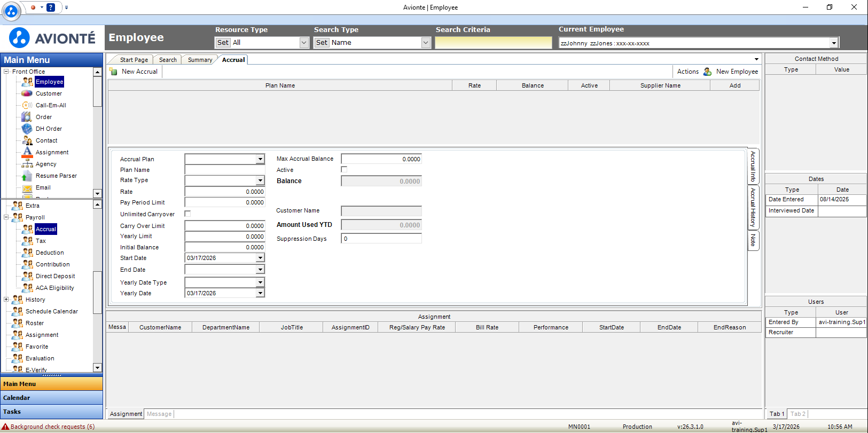The height and width of the screenshot is (433, 868).
Task: Expand the Current Employee dropdown
Action: (x=834, y=43)
